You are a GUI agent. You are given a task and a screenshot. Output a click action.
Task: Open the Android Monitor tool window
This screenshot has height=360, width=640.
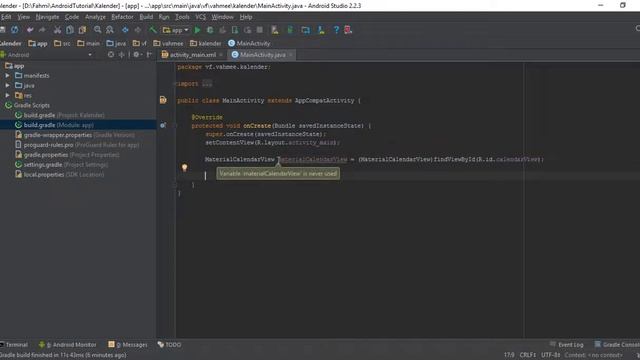[x=67, y=345]
